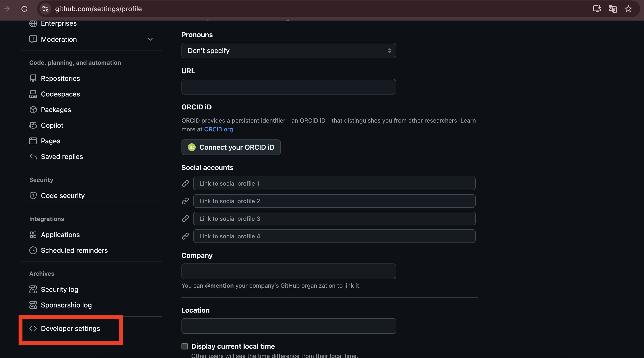Click the Pages browser icon
This screenshot has width=644, height=358.
coord(33,141)
